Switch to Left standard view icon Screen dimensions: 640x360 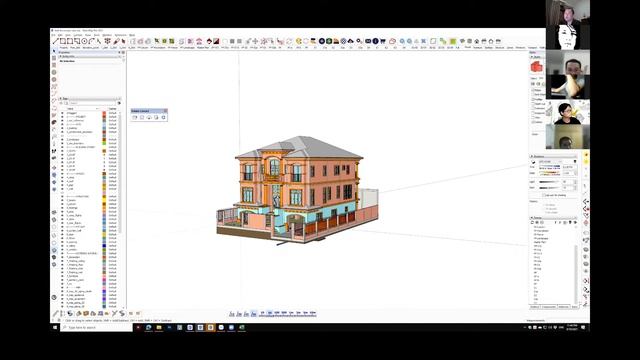tap(498, 41)
